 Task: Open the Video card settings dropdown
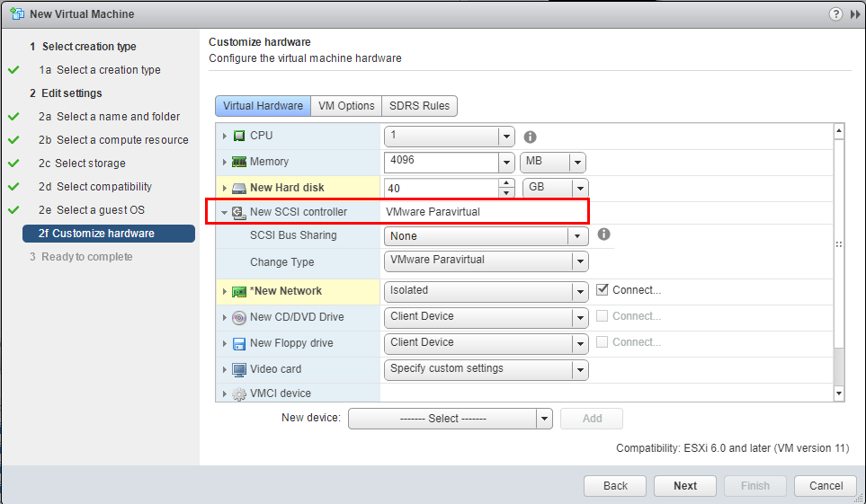580,369
